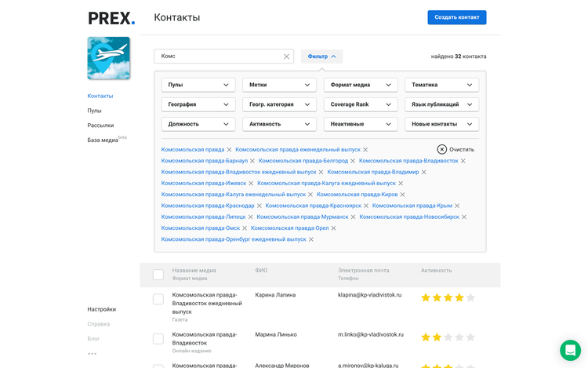
Task: Remove Владивосток ежедневный выпуск tag
Action: [x=321, y=172]
